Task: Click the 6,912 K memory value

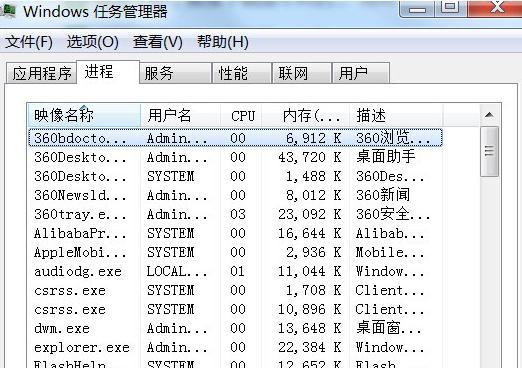Action: pos(314,138)
